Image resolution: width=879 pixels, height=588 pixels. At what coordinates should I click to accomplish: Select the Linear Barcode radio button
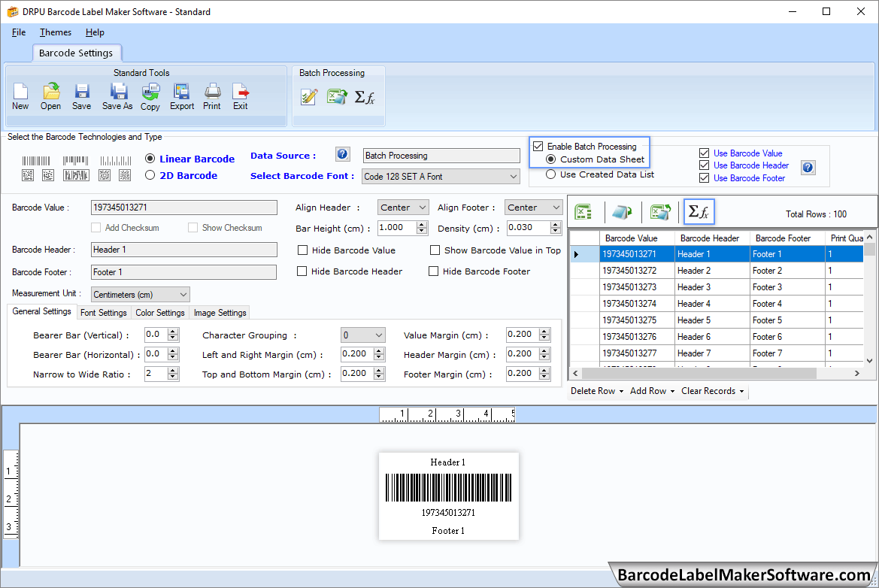click(150, 159)
